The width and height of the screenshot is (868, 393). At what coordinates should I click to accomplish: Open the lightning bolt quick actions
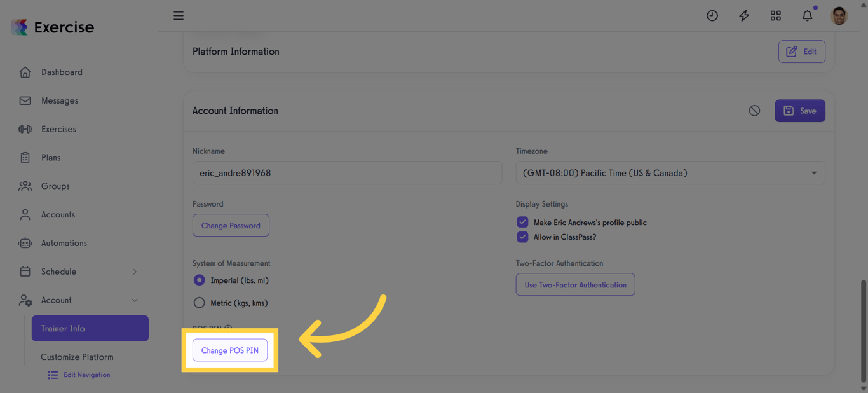tap(744, 16)
